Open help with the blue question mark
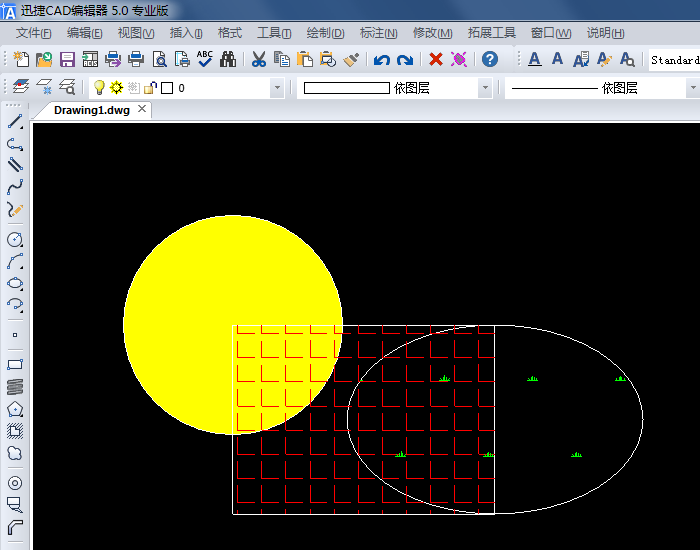Screen dimensions: 700x550 click(490, 59)
